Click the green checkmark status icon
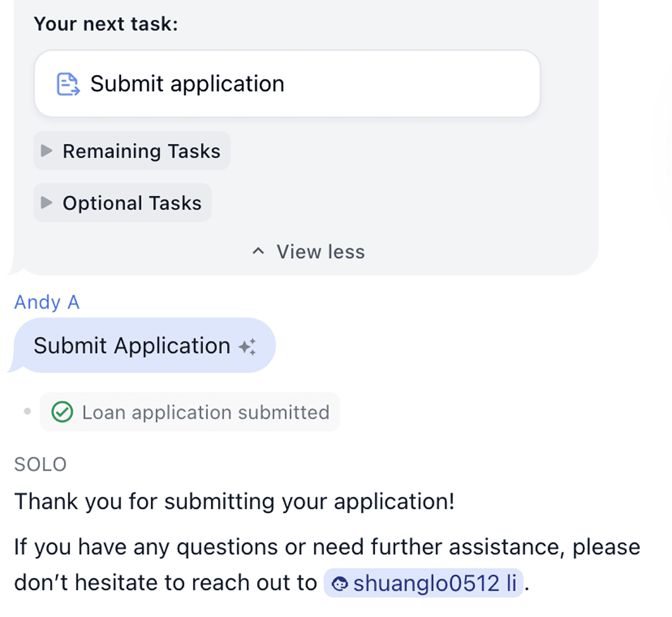 tap(62, 412)
